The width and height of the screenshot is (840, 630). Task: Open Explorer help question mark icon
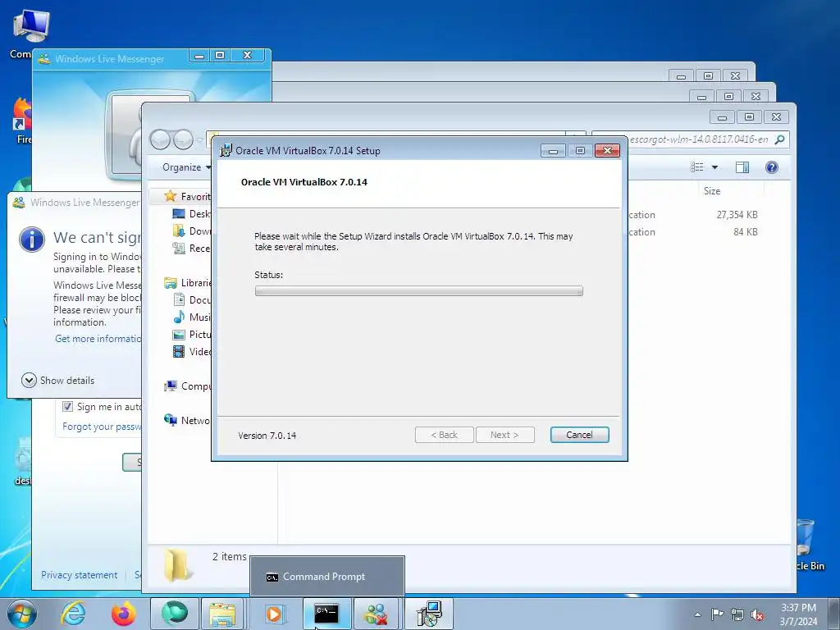point(771,167)
